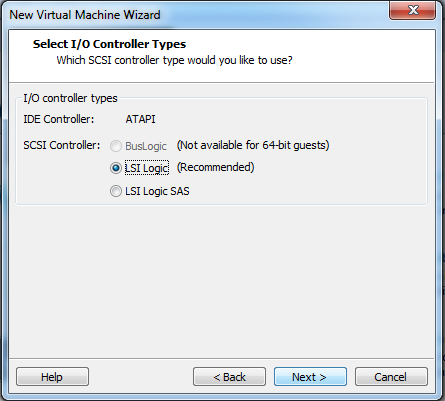This screenshot has width=445, height=401.
Task: Click the LSI Logic label text
Action: point(147,168)
